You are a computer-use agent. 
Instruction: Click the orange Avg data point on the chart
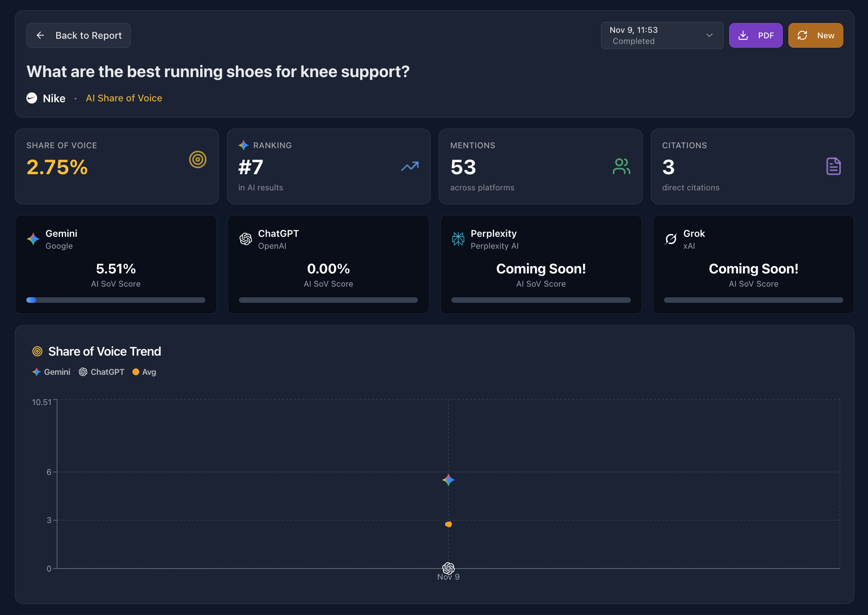[448, 524]
